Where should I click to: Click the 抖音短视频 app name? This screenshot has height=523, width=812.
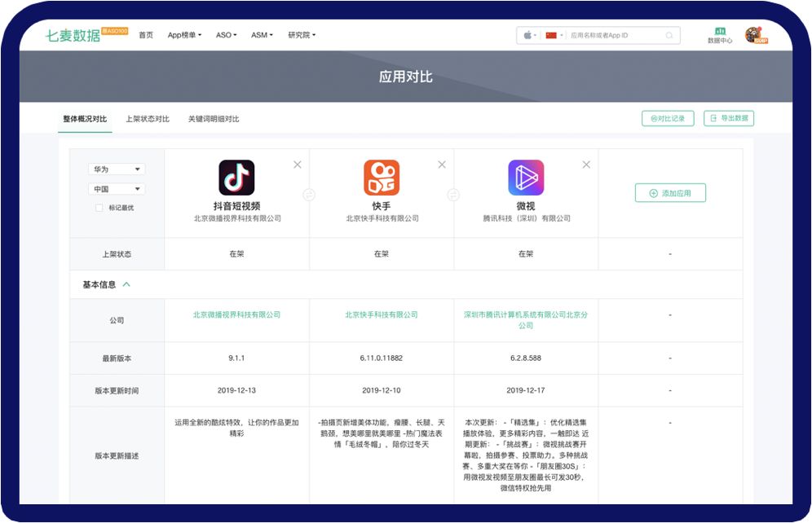point(236,206)
